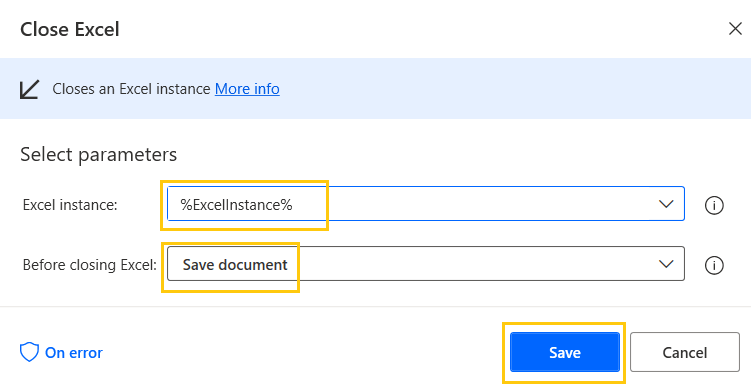
Task: Click the Save button
Action: tap(565, 352)
